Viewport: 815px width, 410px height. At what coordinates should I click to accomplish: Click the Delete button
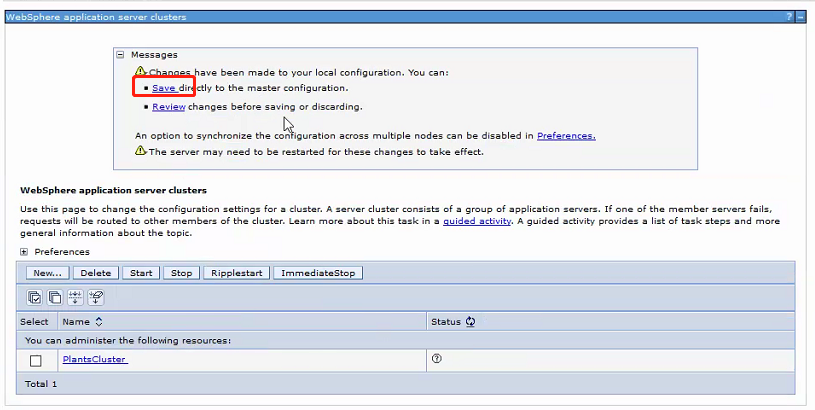(96, 273)
